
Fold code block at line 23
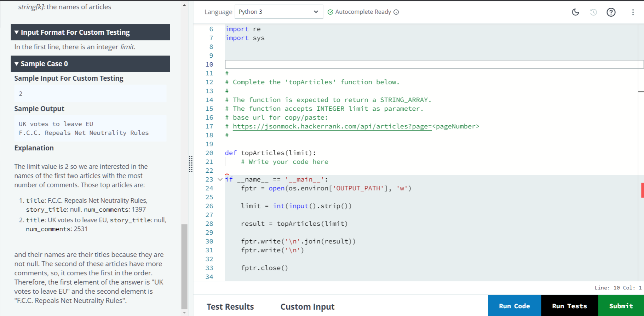(x=220, y=179)
